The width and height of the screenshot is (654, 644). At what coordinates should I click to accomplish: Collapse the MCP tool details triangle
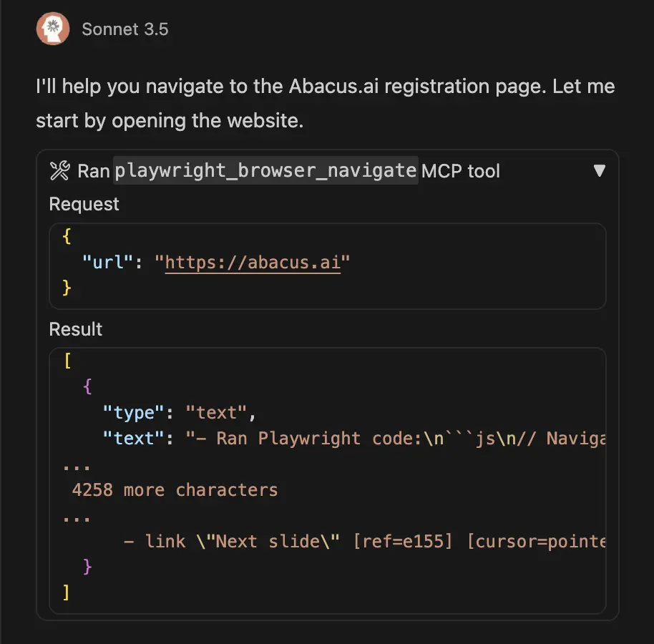[x=600, y=170]
